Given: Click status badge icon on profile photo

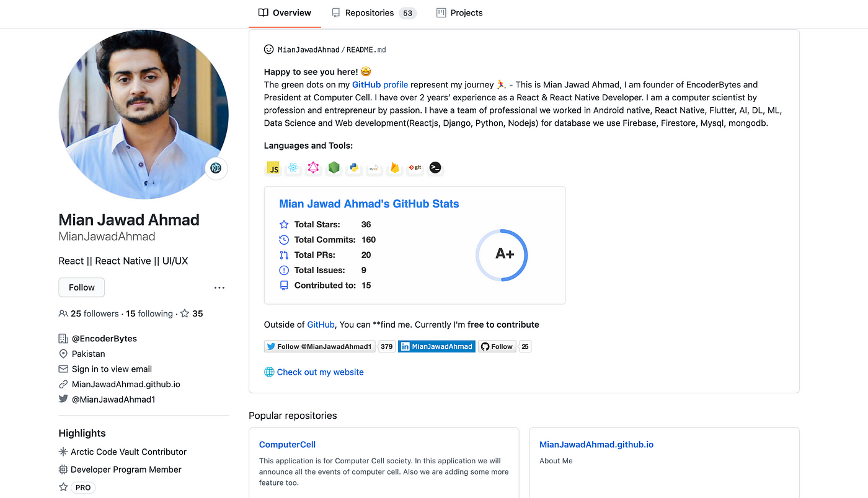Looking at the screenshot, I should (216, 168).
